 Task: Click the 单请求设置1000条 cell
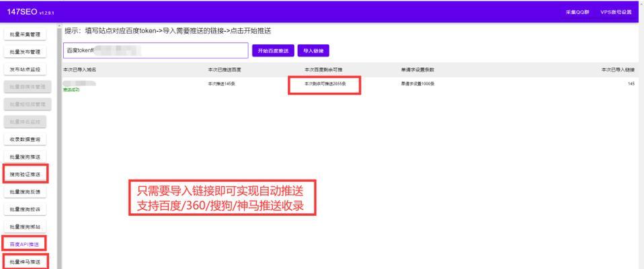pyautogui.click(x=417, y=84)
